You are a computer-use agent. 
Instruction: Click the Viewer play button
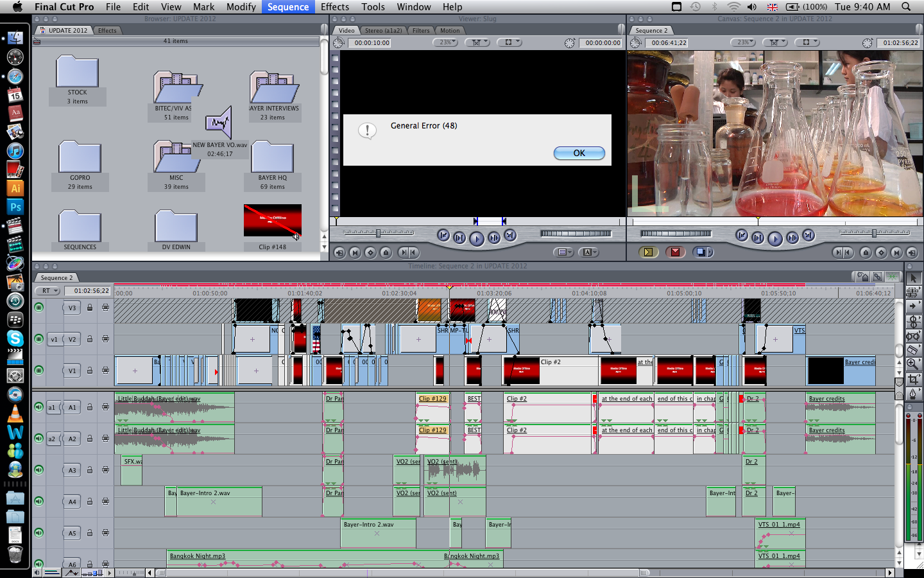point(476,238)
